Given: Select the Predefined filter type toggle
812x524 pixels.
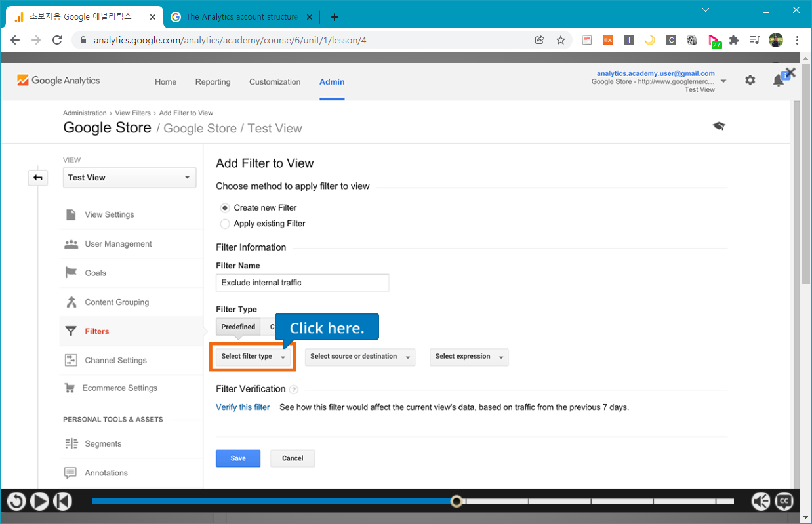Looking at the screenshot, I should pyautogui.click(x=238, y=327).
